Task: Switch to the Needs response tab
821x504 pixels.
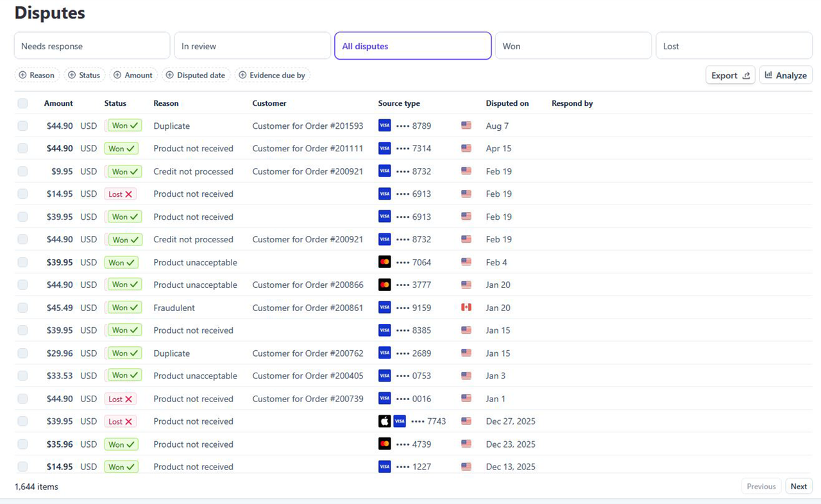Action: tap(92, 46)
